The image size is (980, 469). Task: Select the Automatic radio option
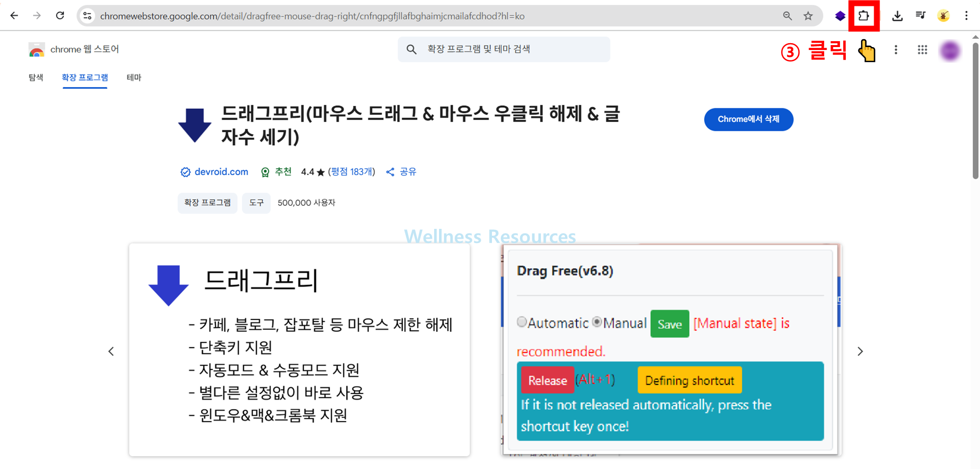(522, 322)
